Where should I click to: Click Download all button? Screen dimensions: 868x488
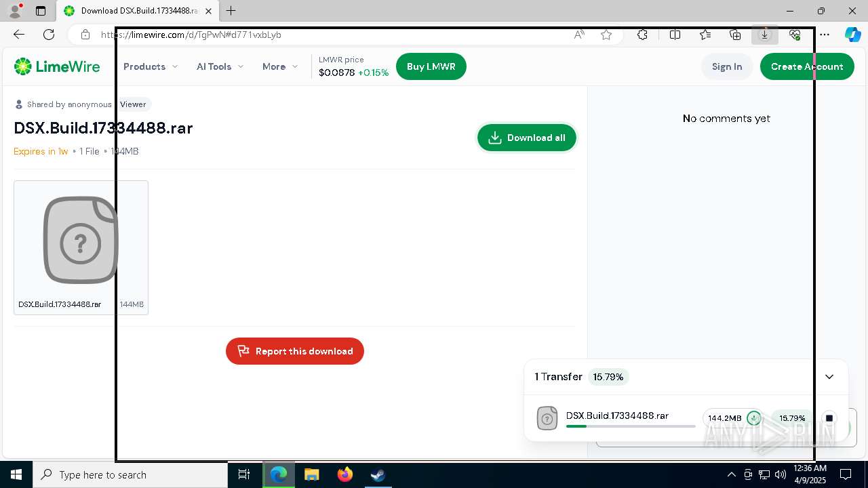(527, 138)
